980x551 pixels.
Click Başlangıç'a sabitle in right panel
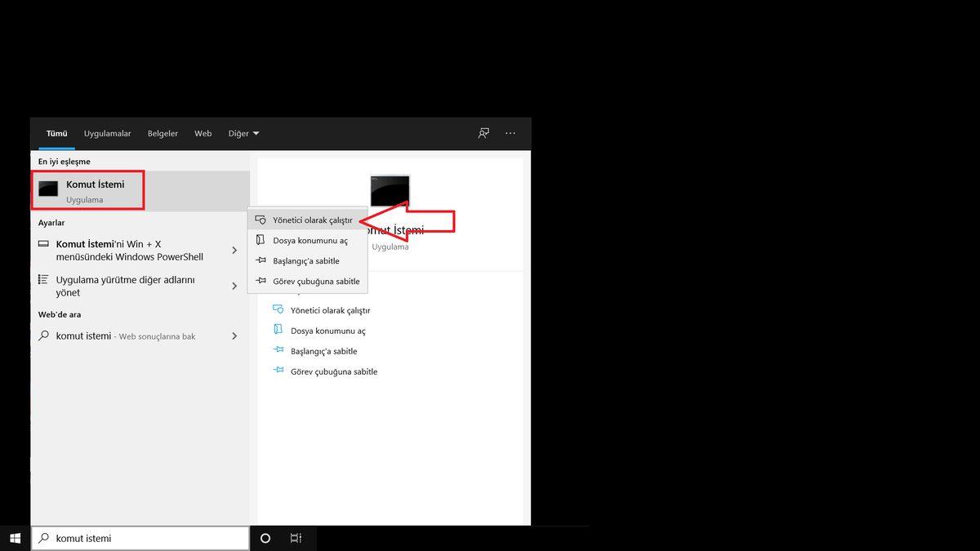(x=323, y=351)
